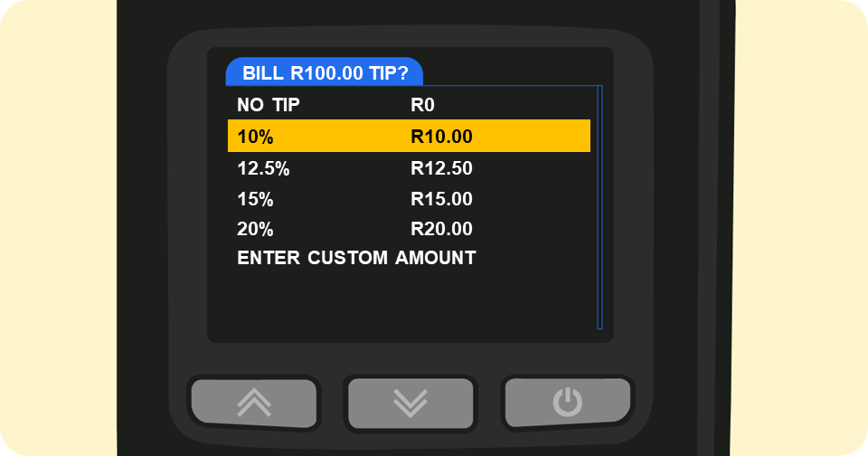The height and width of the screenshot is (456, 868).
Task: Choose the 20% tip option
Action: (x=255, y=229)
